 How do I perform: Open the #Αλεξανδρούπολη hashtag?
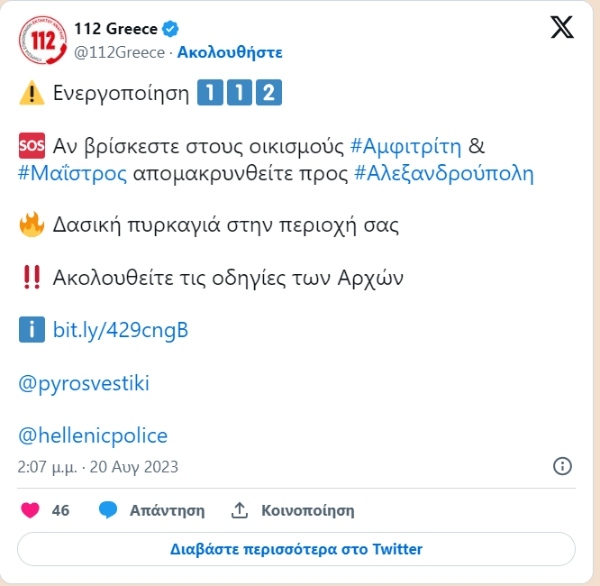click(x=444, y=174)
